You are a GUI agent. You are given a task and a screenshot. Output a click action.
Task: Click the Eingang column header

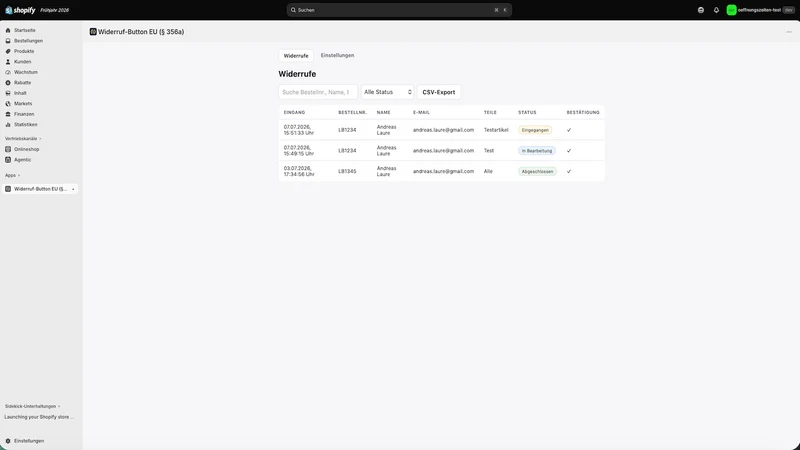pyautogui.click(x=294, y=112)
